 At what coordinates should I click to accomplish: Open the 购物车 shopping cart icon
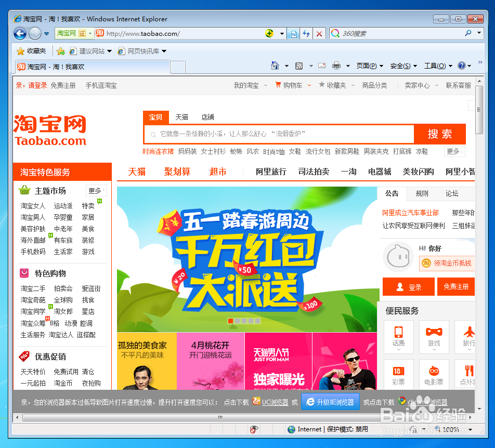pos(279,85)
